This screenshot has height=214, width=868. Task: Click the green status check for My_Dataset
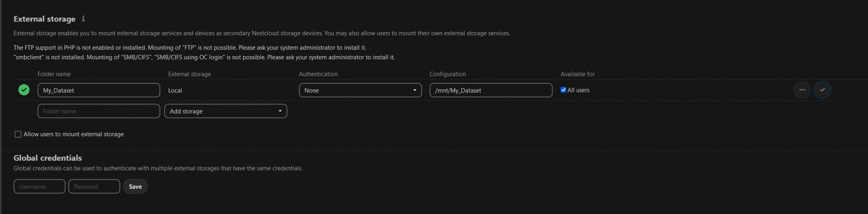(x=24, y=90)
